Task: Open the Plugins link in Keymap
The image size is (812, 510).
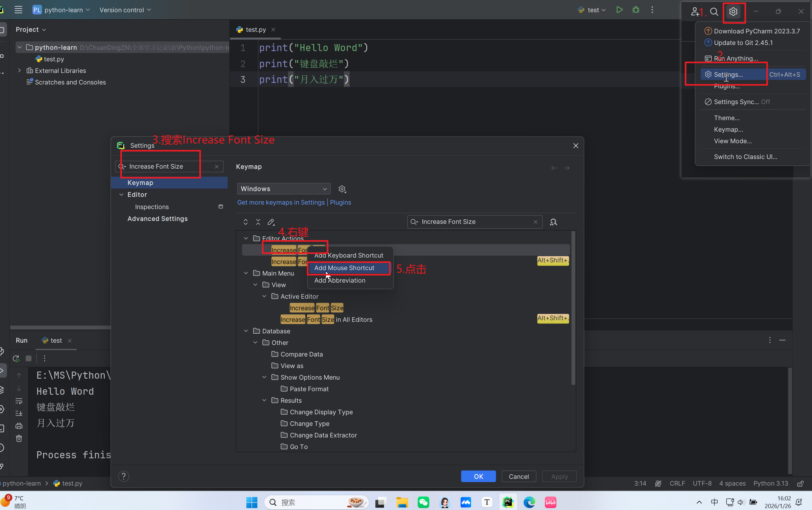Action: pyautogui.click(x=340, y=202)
